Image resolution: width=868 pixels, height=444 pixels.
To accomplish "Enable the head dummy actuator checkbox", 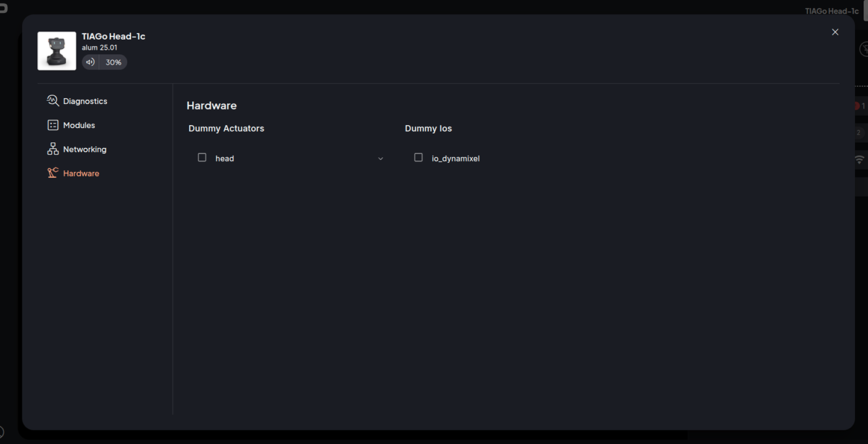I will click(x=202, y=158).
